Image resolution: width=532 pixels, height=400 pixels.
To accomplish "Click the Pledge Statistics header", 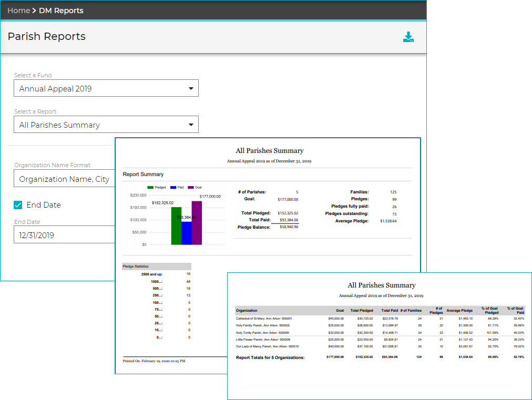I will coord(157,266).
